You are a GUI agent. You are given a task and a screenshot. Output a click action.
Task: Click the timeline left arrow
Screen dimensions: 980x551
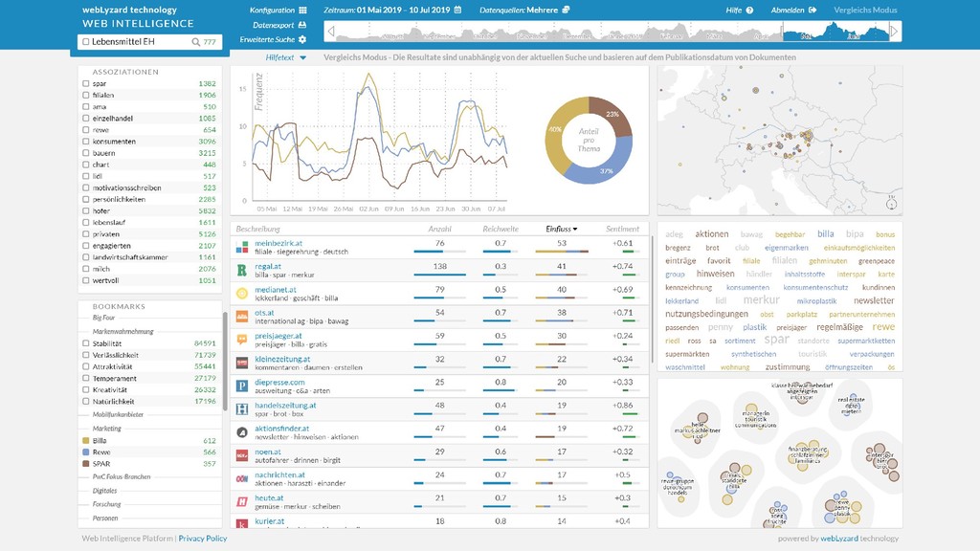(330, 32)
